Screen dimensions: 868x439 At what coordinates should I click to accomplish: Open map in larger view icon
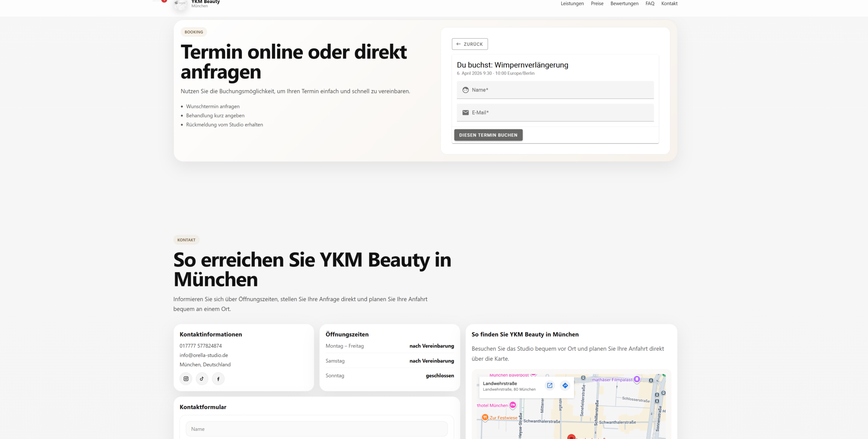550,385
